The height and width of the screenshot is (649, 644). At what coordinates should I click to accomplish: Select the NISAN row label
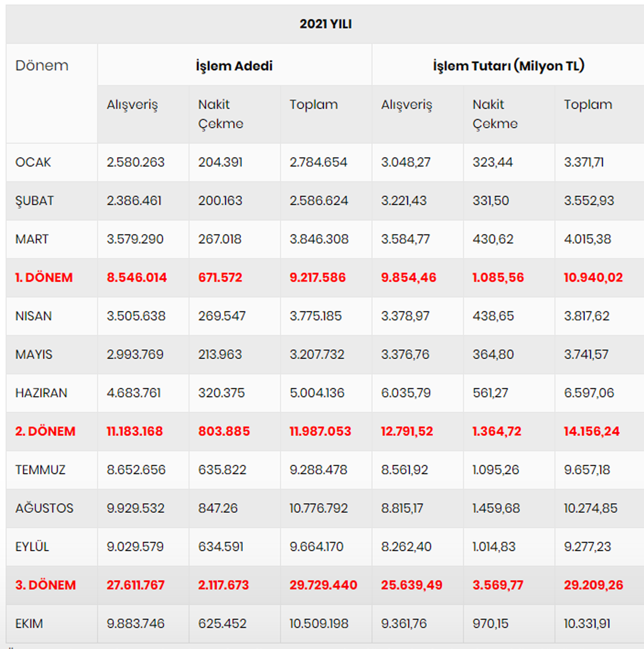[33, 316]
